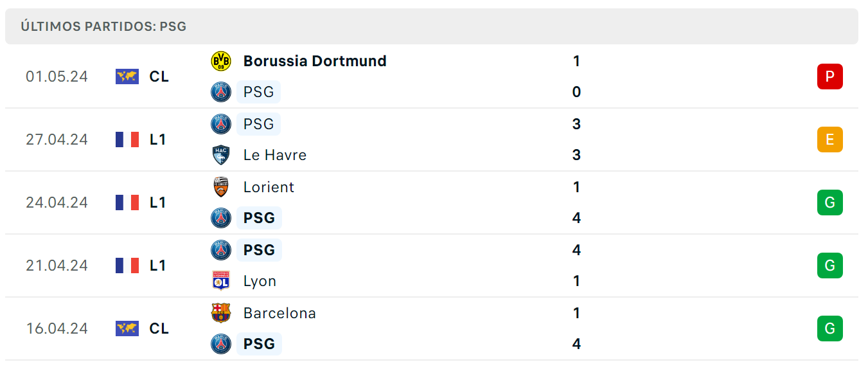Click the French flag on 21.04.24 row
This screenshot has width=868, height=369.
tap(127, 265)
